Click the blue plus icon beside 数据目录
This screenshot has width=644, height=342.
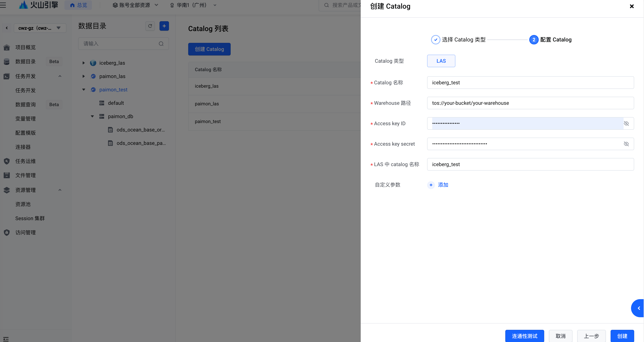click(164, 26)
